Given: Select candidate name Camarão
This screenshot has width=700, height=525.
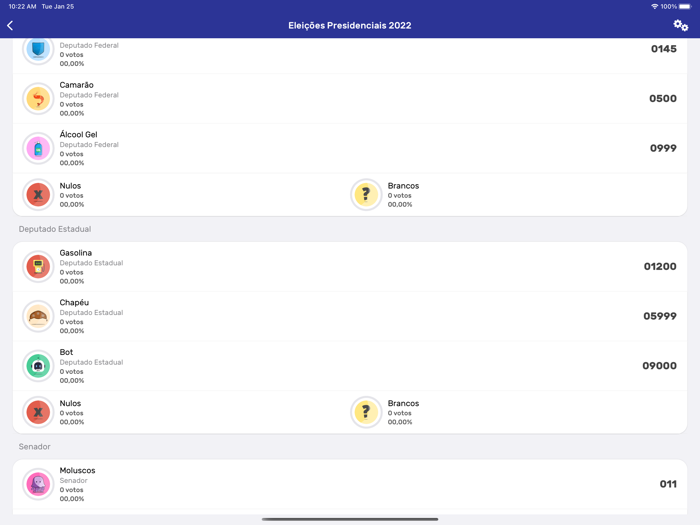Looking at the screenshot, I should (77, 85).
